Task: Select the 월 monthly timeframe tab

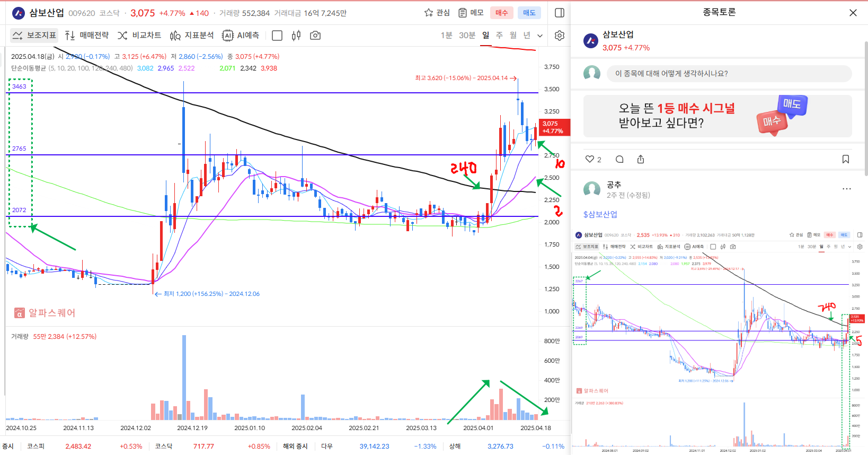Action: 513,36
